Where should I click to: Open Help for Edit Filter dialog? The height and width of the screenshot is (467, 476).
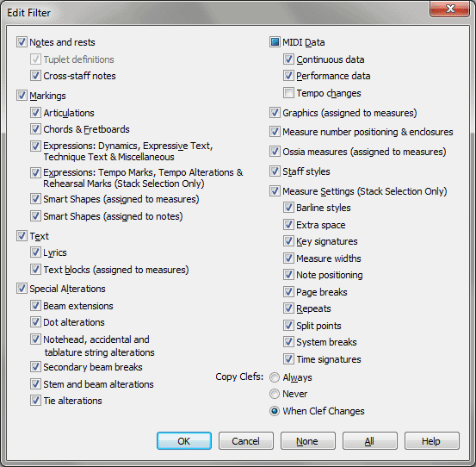tap(432, 441)
